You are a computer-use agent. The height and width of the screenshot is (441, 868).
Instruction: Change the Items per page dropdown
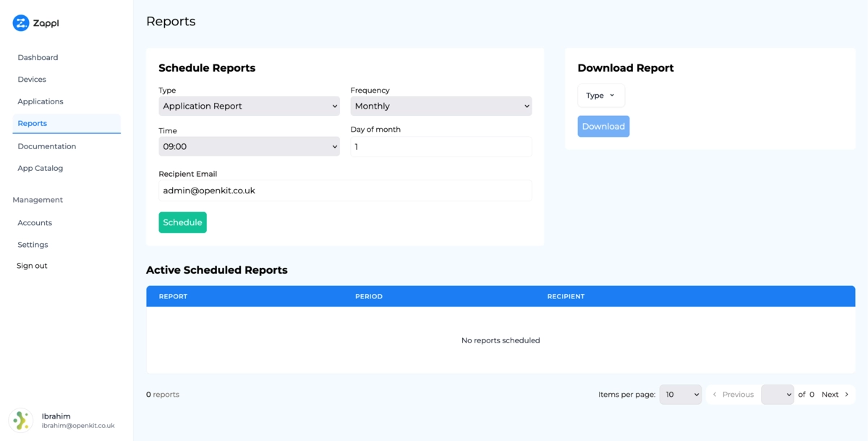click(680, 394)
